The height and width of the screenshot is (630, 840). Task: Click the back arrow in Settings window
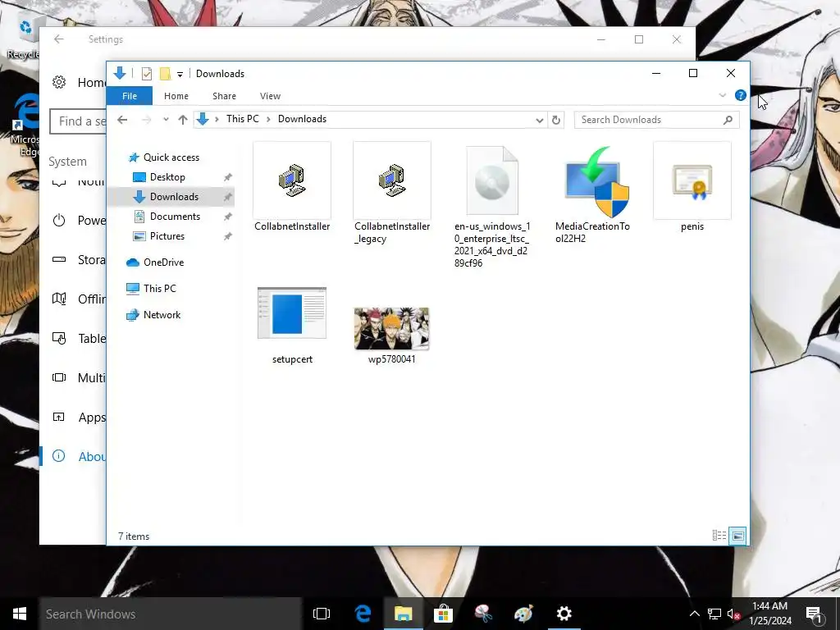(x=59, y=39)
